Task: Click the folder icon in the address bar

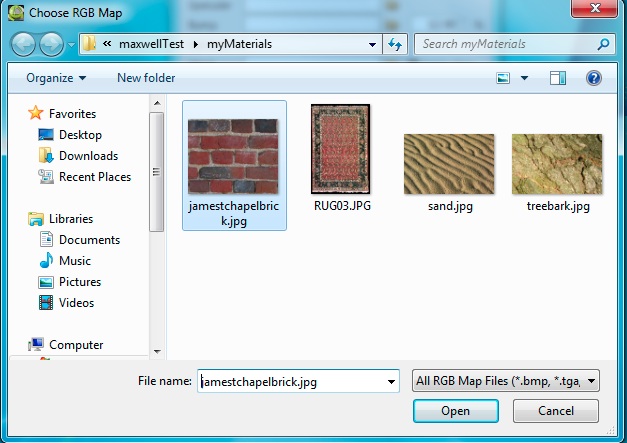Action: click(x=89, y=44)
